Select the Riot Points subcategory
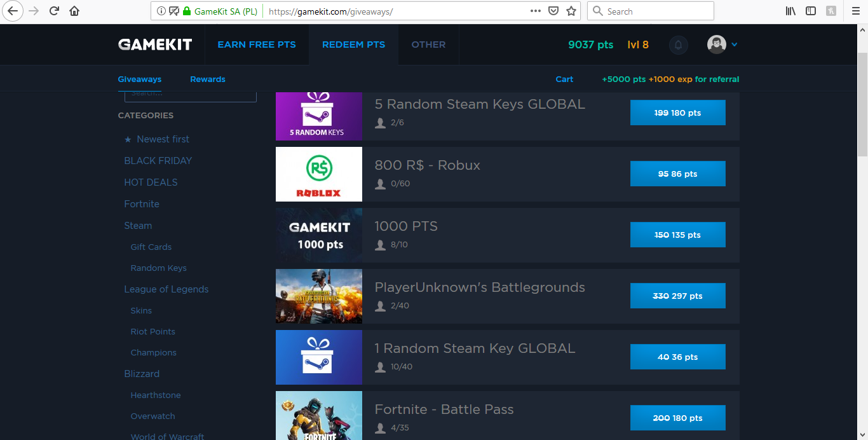The width and height of the screenshot is (868, 440). (x=153, y=332)
